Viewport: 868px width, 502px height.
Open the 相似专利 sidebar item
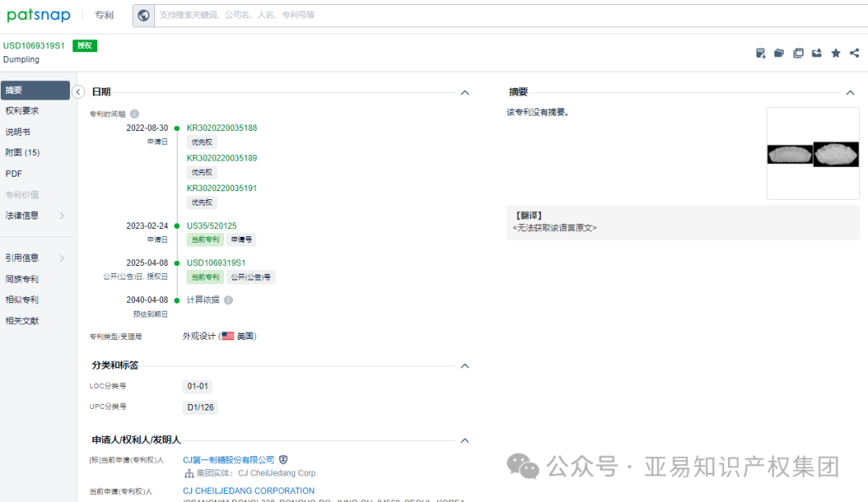(23, 300)
